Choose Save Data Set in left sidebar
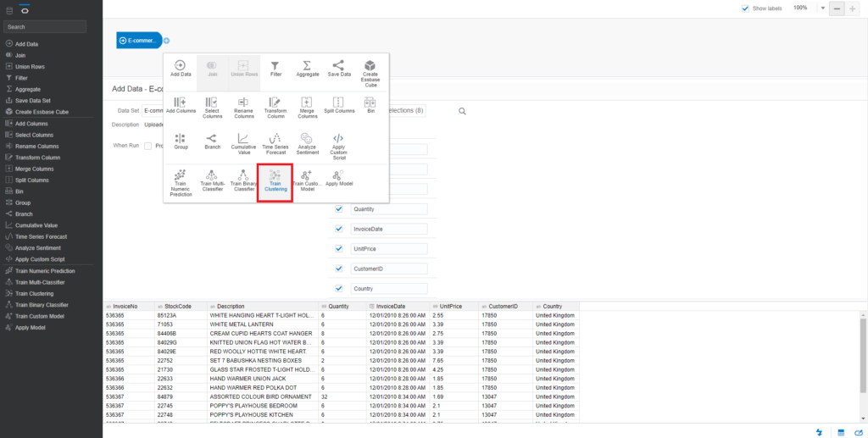The height and width of the screenshot is (438, 868). point(33,101)
